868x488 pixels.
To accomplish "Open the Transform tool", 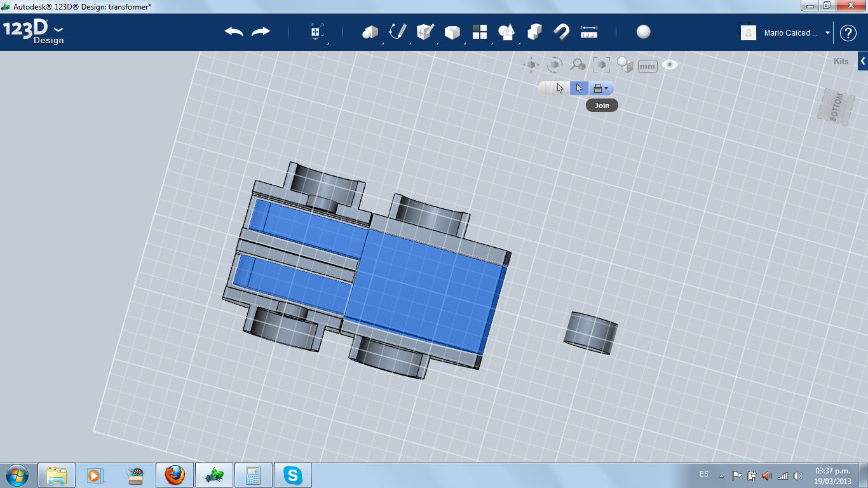I will 316,32.
